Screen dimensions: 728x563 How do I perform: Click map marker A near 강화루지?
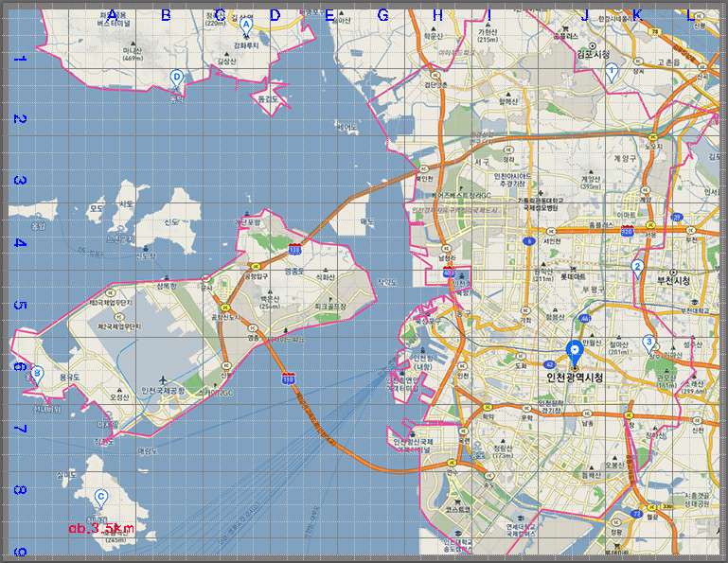pyautogui.click(x=246, y=28)
